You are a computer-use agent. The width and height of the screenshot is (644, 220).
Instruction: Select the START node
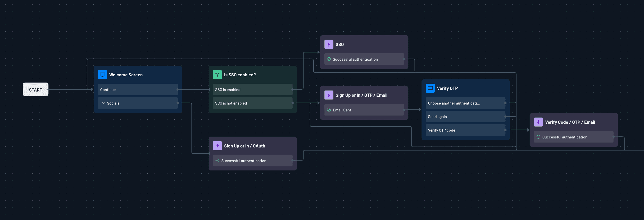36,90
